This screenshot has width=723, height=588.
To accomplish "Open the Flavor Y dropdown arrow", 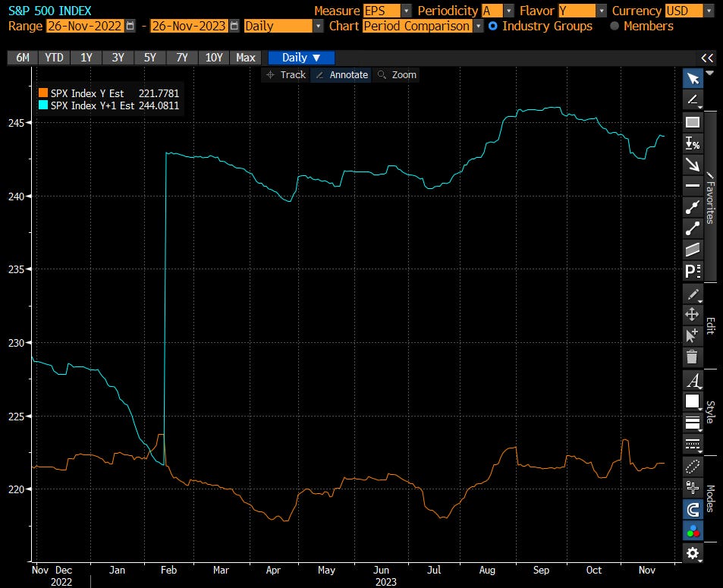I will point(602,11).
